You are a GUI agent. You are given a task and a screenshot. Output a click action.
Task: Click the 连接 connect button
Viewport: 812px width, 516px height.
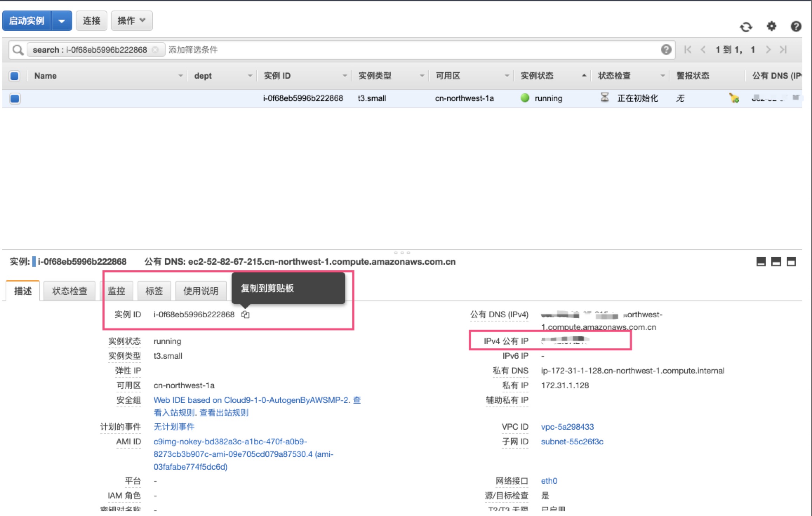click(91, 21)
